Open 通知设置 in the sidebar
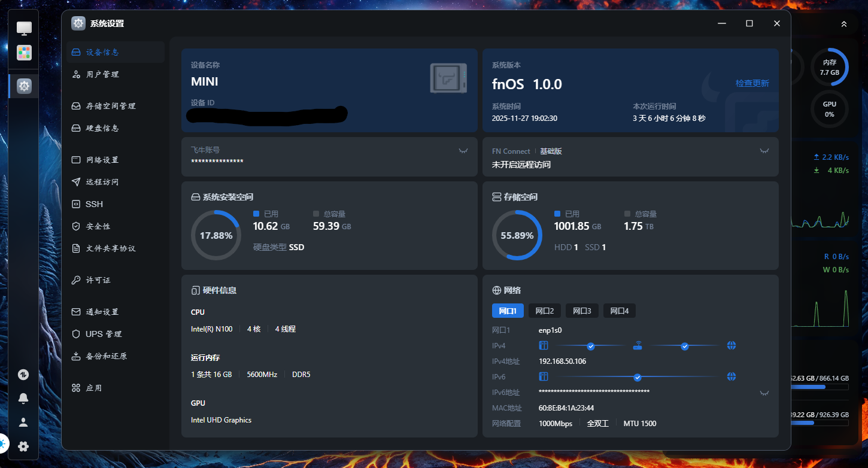868x468 pixels. (116, 312)
